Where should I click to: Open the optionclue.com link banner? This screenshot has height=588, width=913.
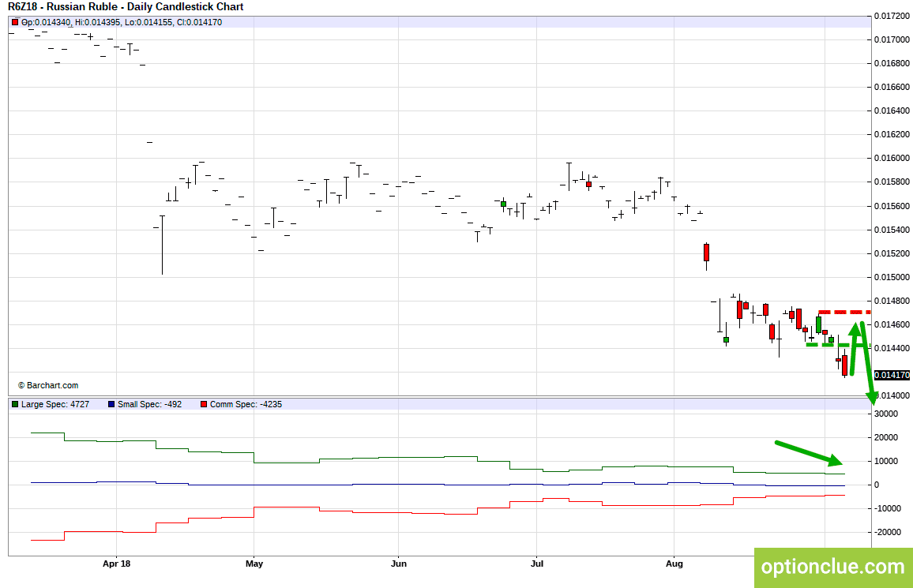click(833, 567)
